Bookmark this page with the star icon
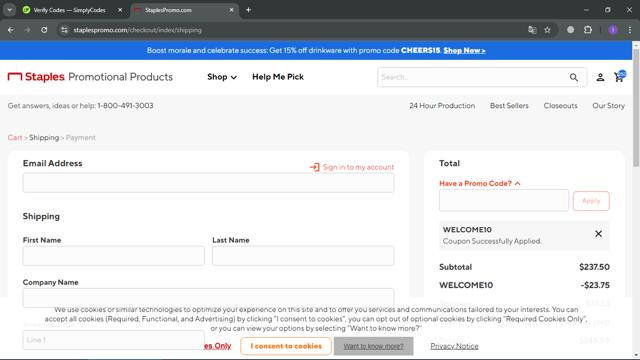This screenshot has height=360, width=640. pyautogui.click(x=547, y=30)
